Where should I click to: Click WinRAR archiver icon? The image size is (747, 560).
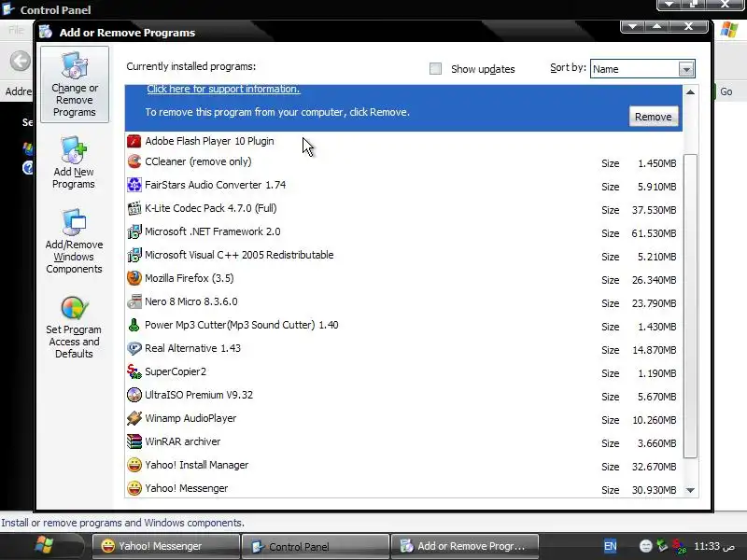[x=134, y=441]
